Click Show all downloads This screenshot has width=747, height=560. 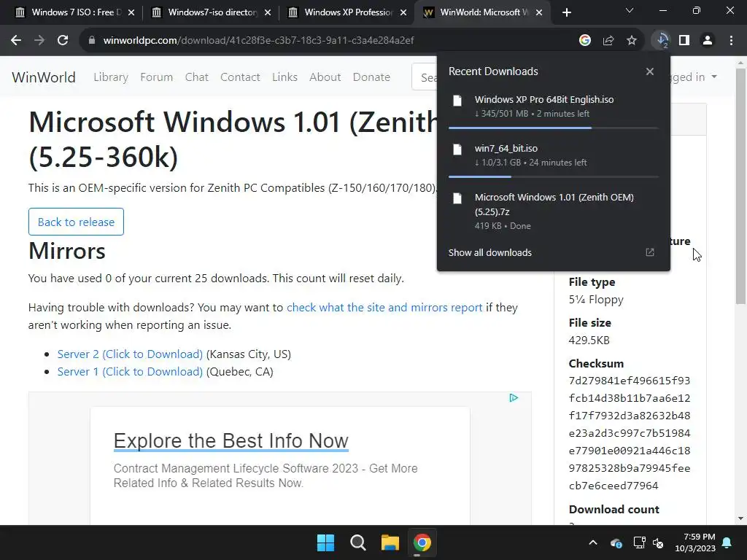coord(489,252)
